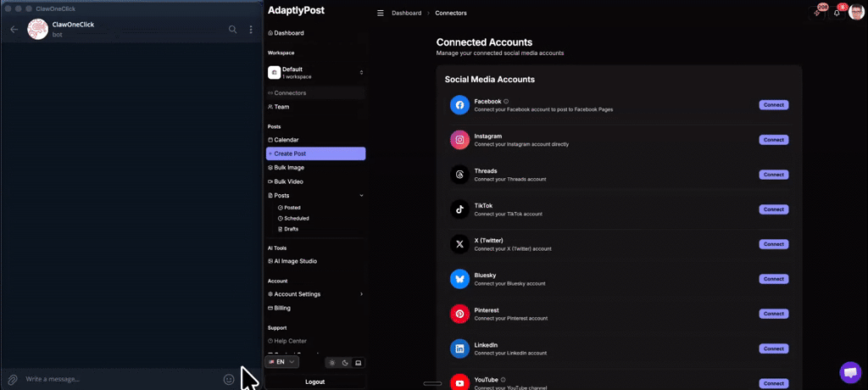Click the ClawOneClick chat title
This screenshot has width=868, height=390.
(x=73, y=25)
